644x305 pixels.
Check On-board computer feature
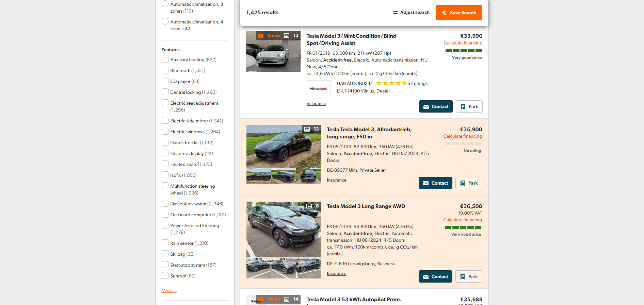click(165, 215)
